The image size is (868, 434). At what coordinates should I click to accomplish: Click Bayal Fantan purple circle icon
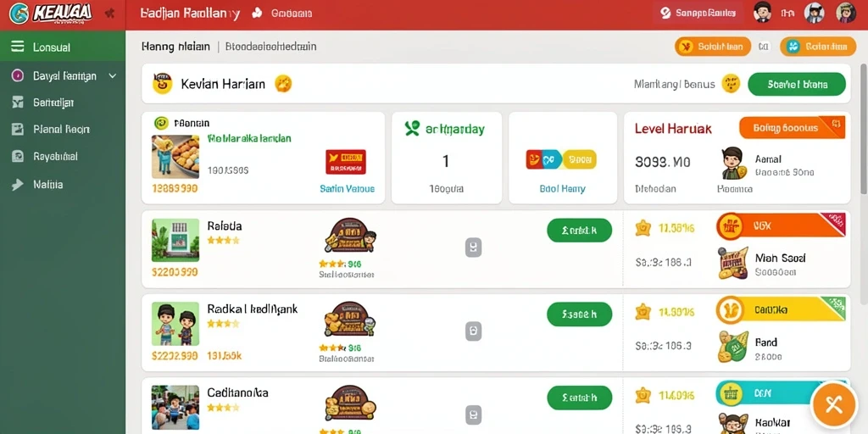[18, 75]
